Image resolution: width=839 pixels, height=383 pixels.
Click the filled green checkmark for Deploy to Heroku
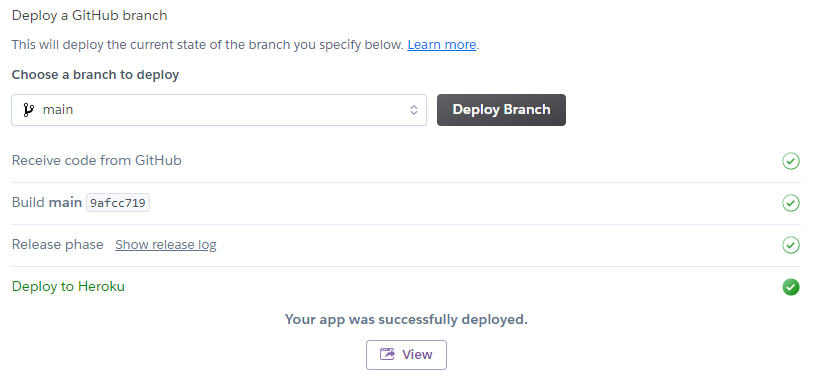click(x=790, y=287)
